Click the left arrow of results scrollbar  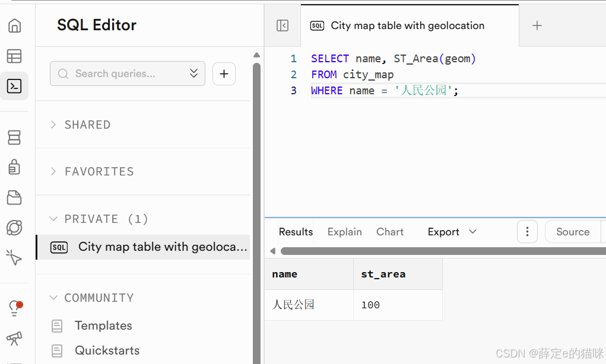(x=272, y=251)
